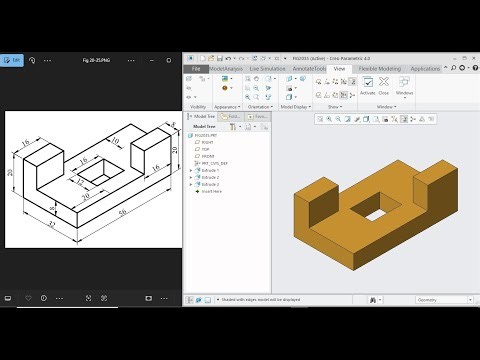This screenshot has width=480, height=360.
Task: Open Scenes gallery icon in the Appearance group
Action: click(x=225, y=79)
